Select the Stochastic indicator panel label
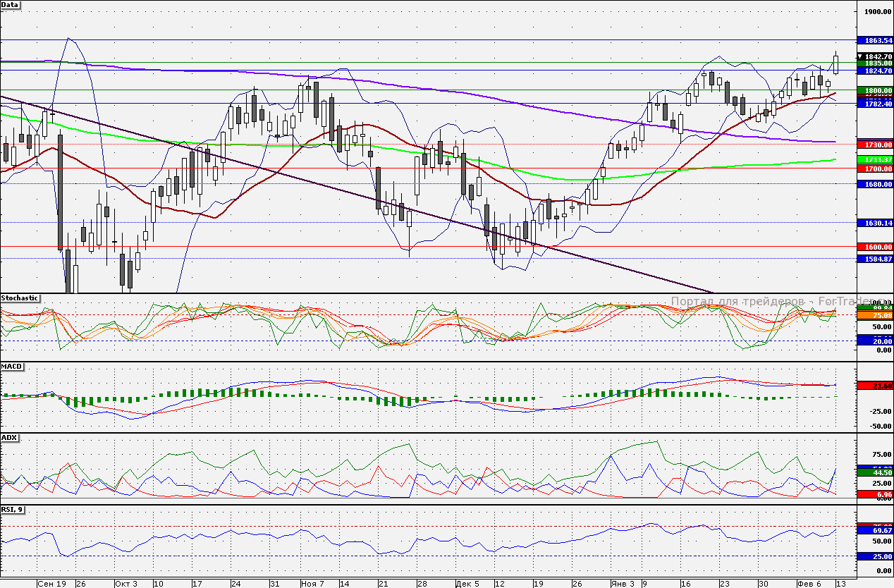This screenshot has width=894, height=588. click(20, 298)
